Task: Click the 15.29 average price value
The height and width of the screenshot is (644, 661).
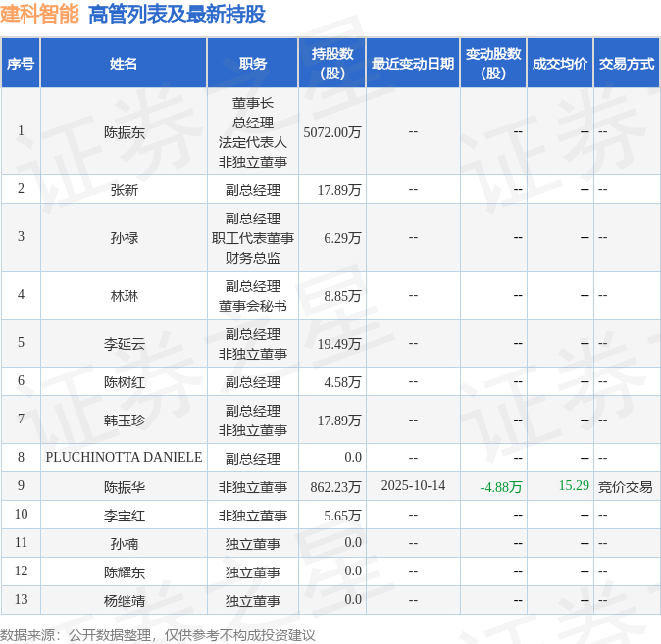Action: (574, 485)
